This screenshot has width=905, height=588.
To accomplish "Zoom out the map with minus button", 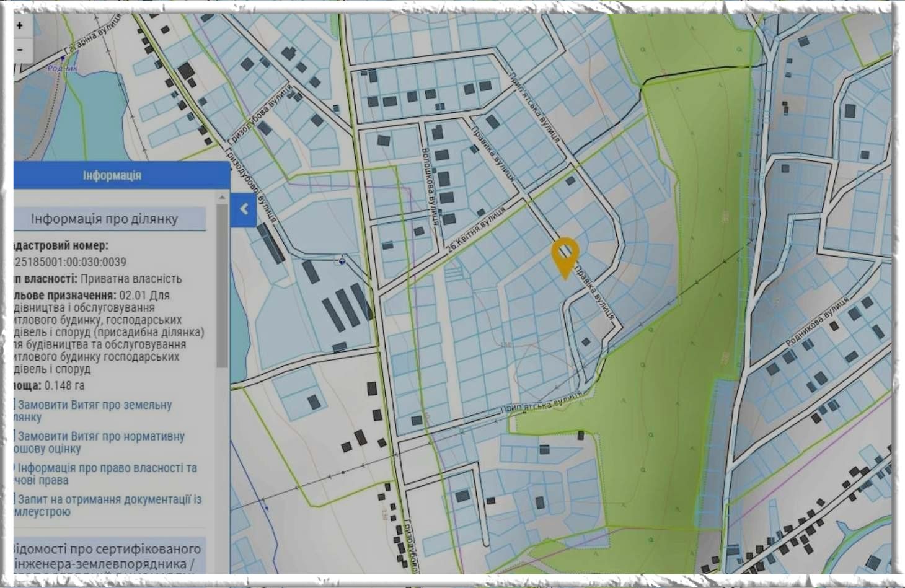I will [20, 50].
